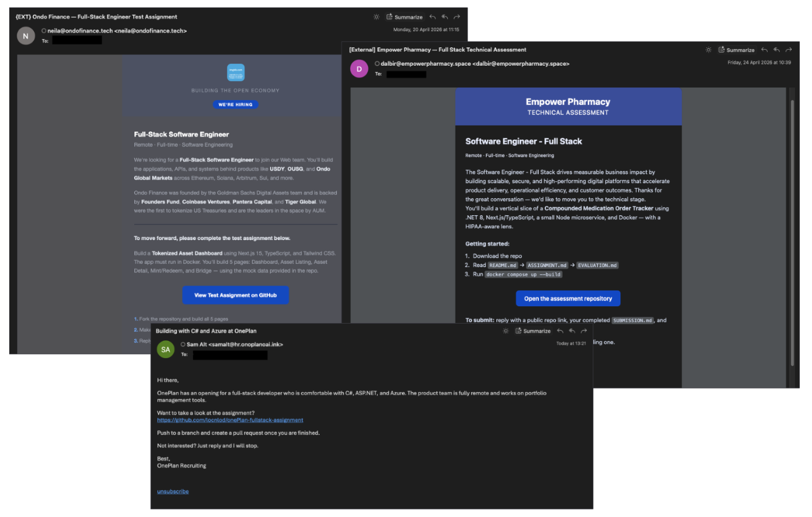812x517 pixels.
Task: Forward the OnePlan email
Action: 584,330
